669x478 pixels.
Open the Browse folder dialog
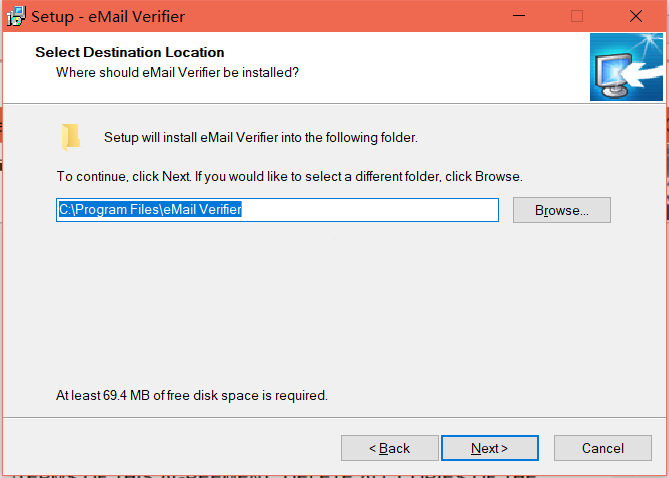pyautogui.click(x=561, y=210)
